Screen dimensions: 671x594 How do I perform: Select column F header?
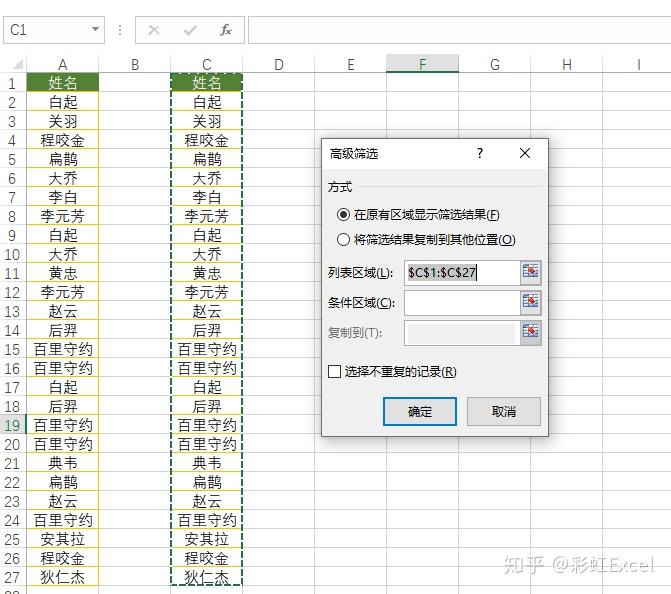click(422, 64)
